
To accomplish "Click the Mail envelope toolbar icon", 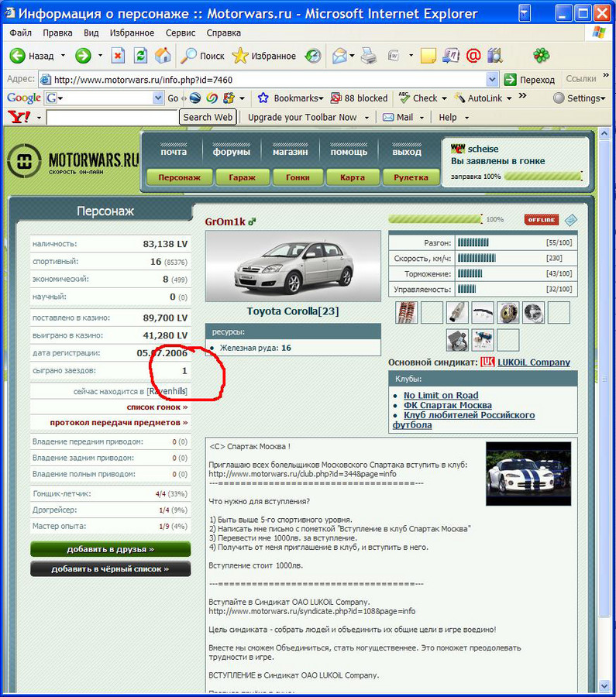I will pyautogui.click(x=339, y=56).
